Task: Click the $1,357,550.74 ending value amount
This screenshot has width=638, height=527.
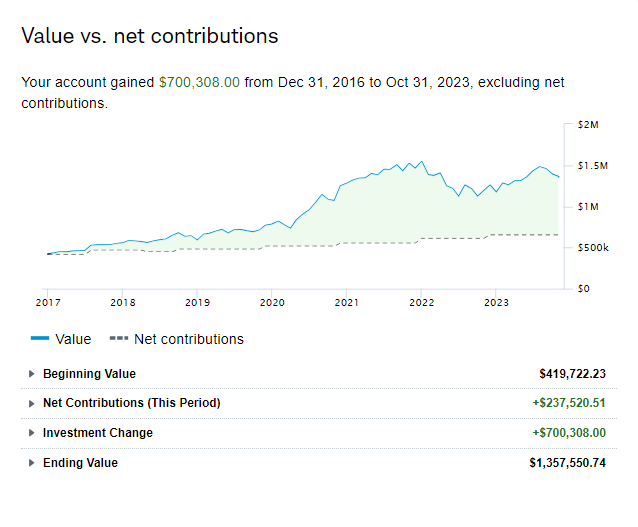Action: tap(567, 463)
